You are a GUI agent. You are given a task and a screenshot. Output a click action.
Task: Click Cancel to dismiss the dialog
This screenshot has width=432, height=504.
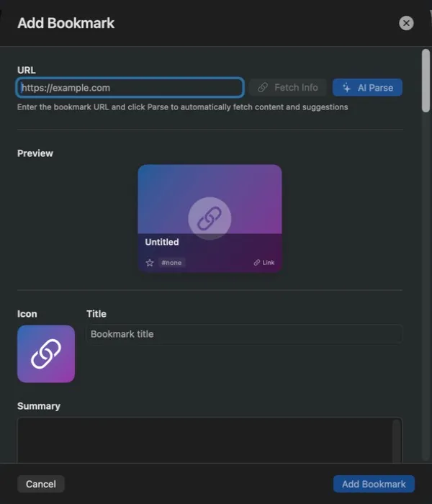point(41,484)
